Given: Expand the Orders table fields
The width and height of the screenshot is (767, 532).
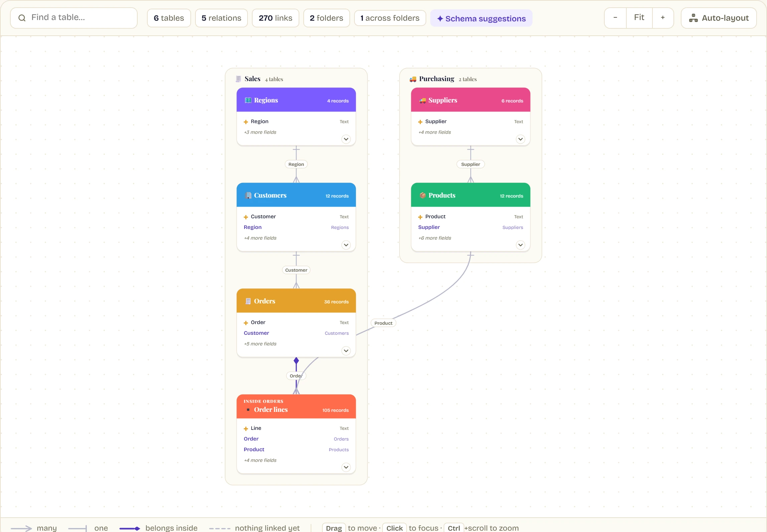Looking at the screenshot, I should tap(346, 350).
